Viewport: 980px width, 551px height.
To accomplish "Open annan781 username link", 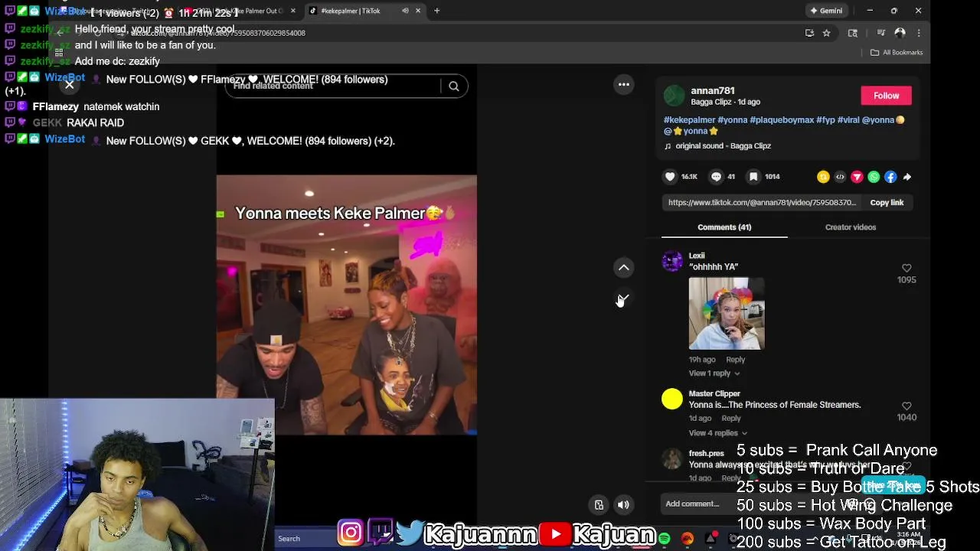I will coord(712,91).
